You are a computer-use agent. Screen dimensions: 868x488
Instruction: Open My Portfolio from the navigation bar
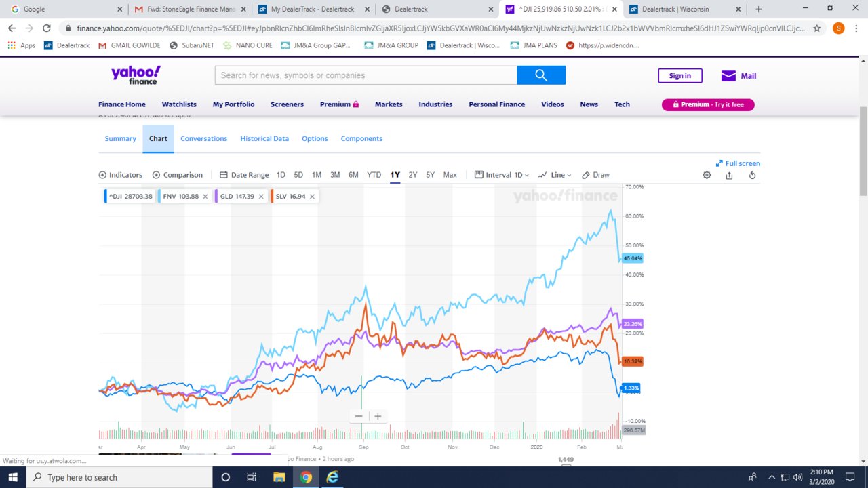pyautogui.click(x=233, y=104)
